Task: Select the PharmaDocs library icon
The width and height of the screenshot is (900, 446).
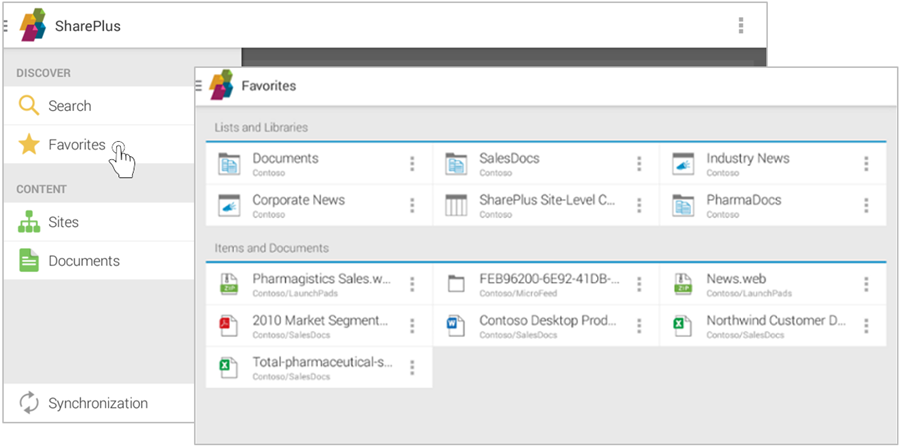Action: (x=683, y=205)
